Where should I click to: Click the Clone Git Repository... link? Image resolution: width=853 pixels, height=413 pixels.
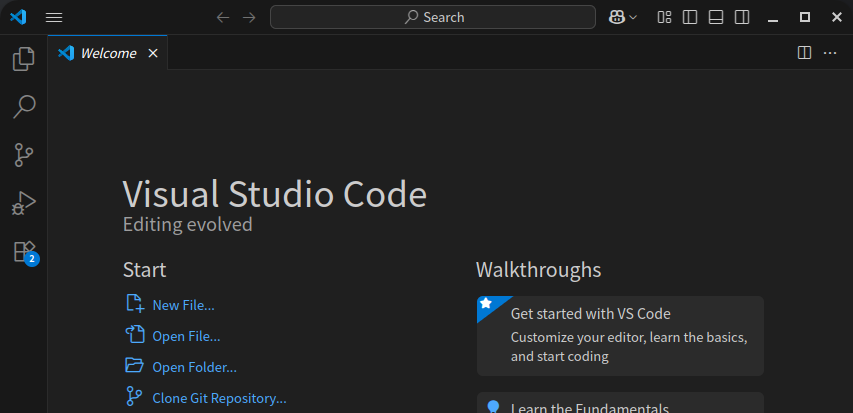[219, 398]
